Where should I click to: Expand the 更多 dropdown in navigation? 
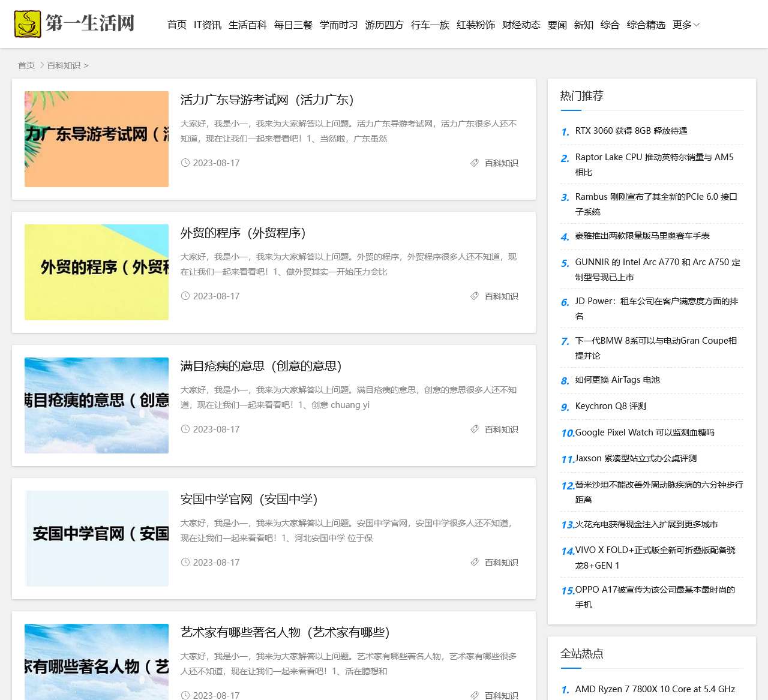(686, 25)
